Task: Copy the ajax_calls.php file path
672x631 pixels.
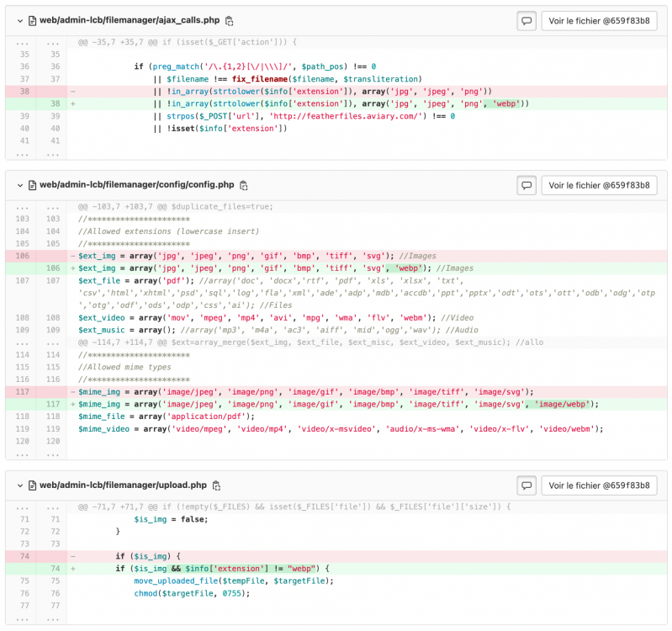Action: click(x=230, y=20)
